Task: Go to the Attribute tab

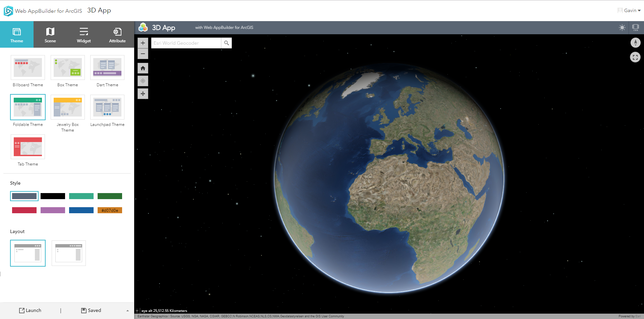Action: click(117, 35)
